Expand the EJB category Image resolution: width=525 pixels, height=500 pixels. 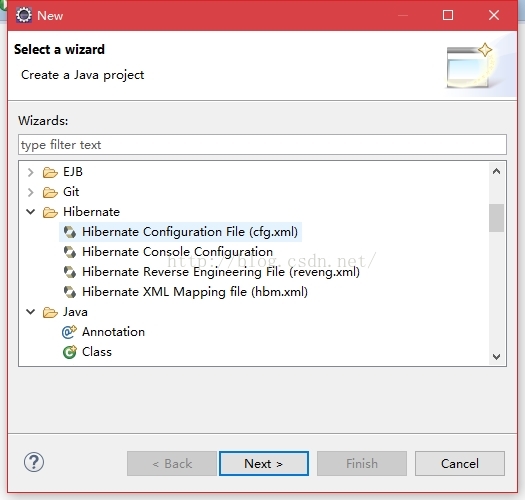[x=30, y=172]
